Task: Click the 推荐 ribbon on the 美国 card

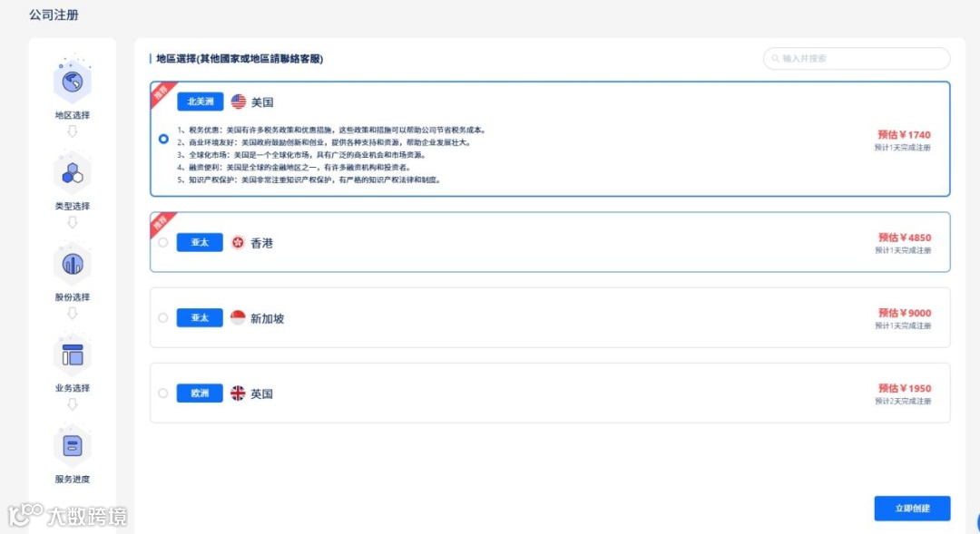Action: (162, 91)
